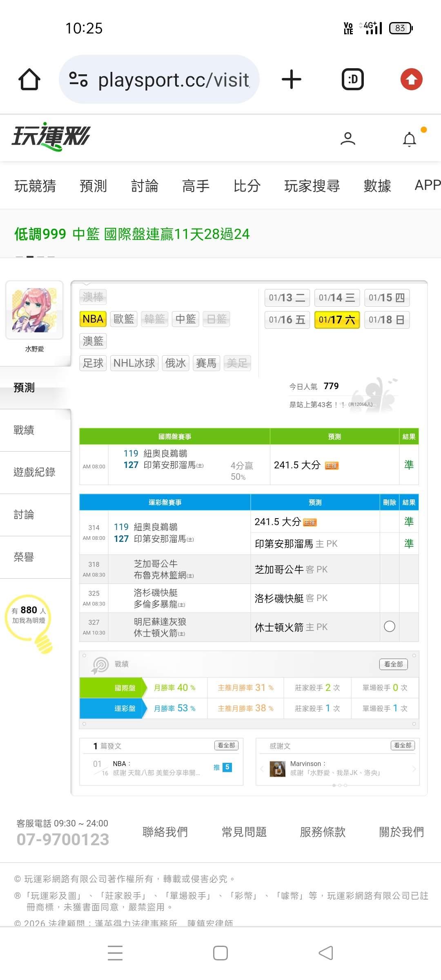Click 看全部 button in 戰績 panel
This screenshot has width=441, height=980.
pos(393,664)
